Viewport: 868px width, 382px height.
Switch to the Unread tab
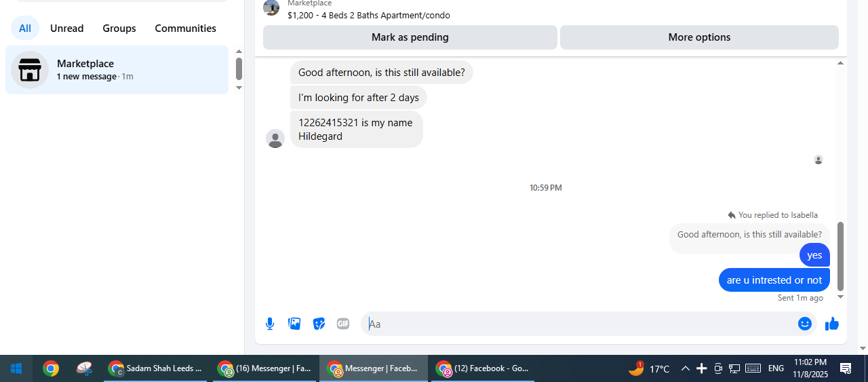tap(66, 28)
